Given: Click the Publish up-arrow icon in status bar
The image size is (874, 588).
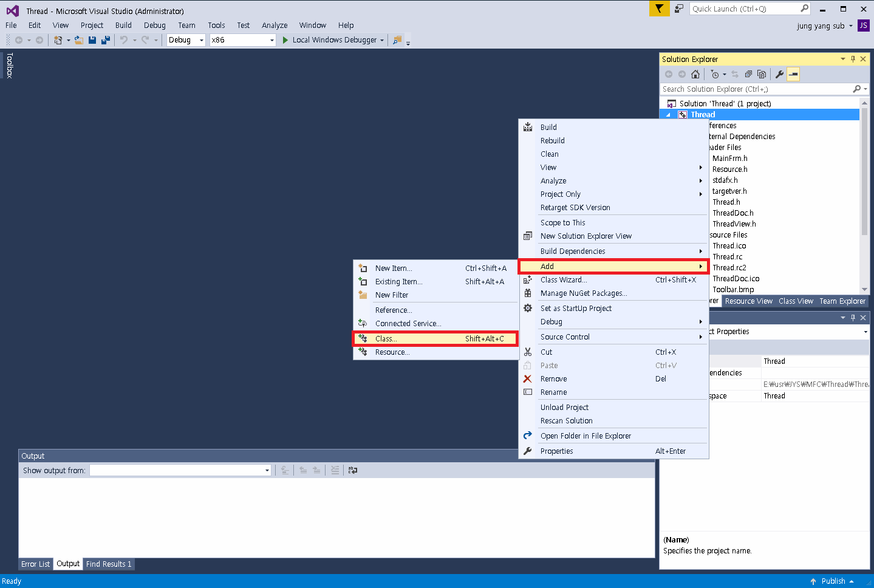Looking at the screenshot, I should coord(813,581).
